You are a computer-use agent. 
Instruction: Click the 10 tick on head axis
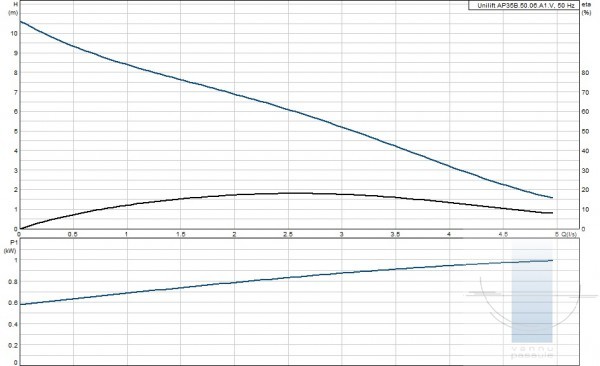14,33
